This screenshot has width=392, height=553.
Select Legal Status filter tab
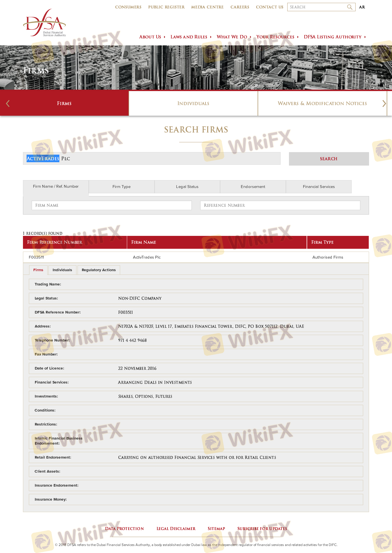(x=187, y=187)
